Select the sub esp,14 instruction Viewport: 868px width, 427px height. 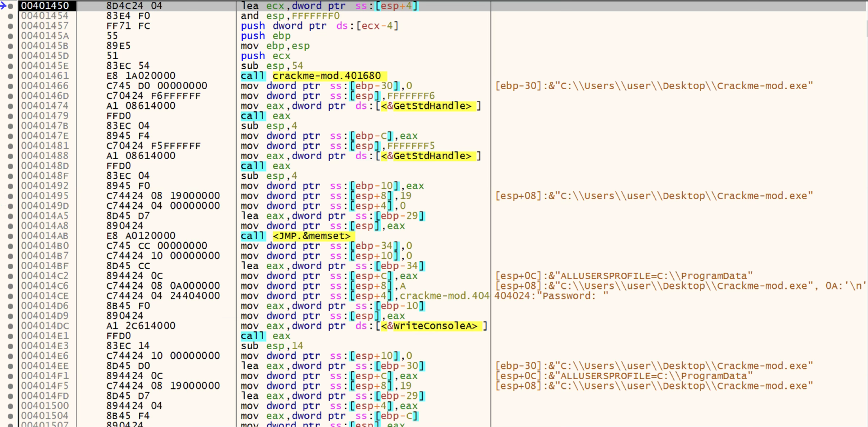click(x=272, y=346)
